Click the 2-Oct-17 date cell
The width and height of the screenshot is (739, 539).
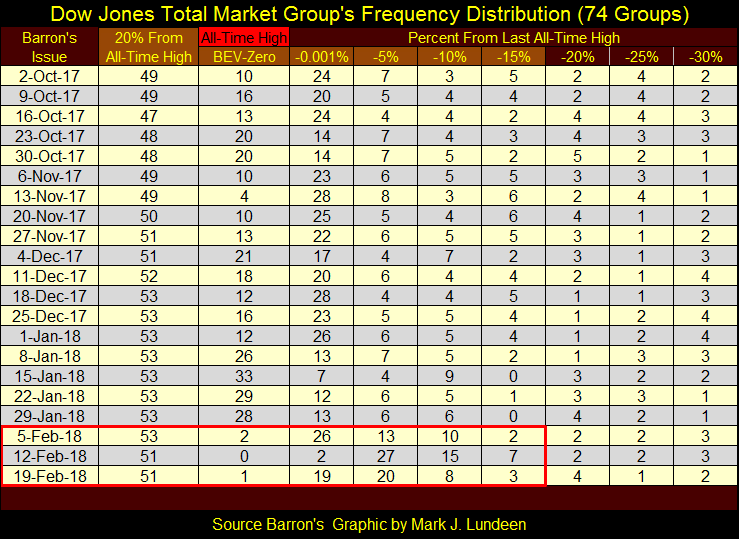(56, 75)
